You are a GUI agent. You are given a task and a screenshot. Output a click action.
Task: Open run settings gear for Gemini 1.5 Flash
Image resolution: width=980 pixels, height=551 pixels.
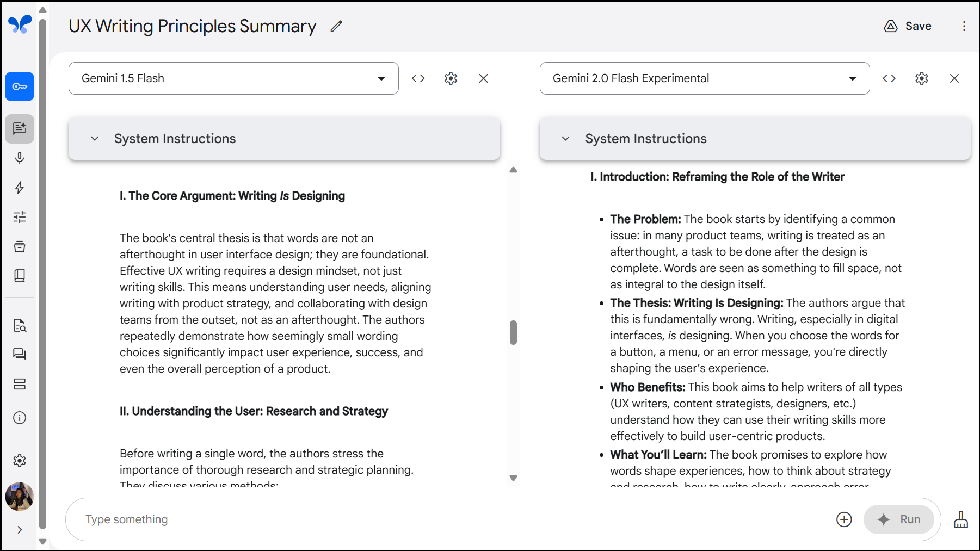coord(451,78)
